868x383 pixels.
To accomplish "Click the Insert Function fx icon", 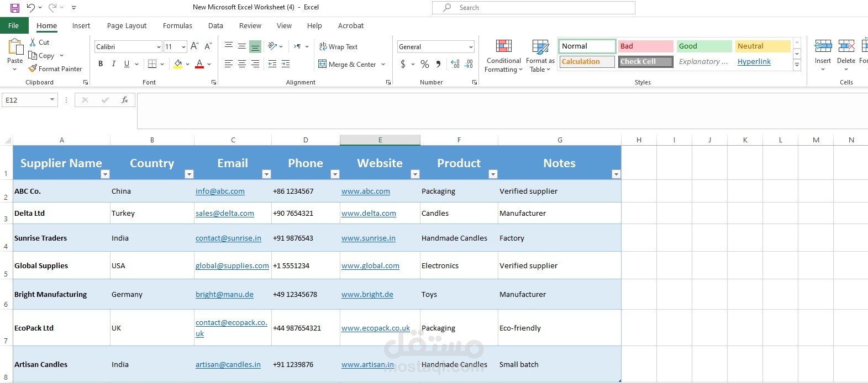I will click(125, 100).
